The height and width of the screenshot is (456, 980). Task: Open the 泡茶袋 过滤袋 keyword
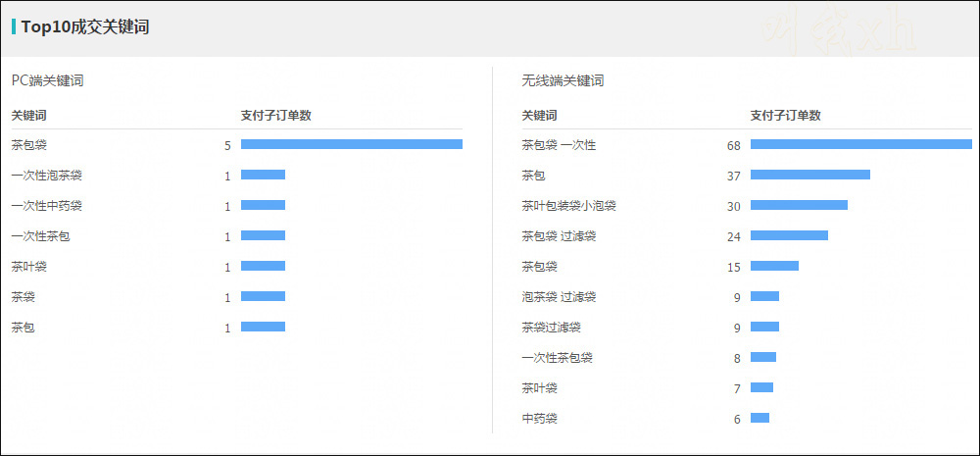pyautogui.click(x=559, y=297)
